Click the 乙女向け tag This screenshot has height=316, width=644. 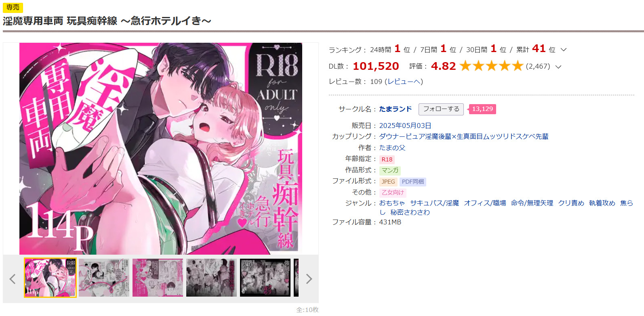393,193
